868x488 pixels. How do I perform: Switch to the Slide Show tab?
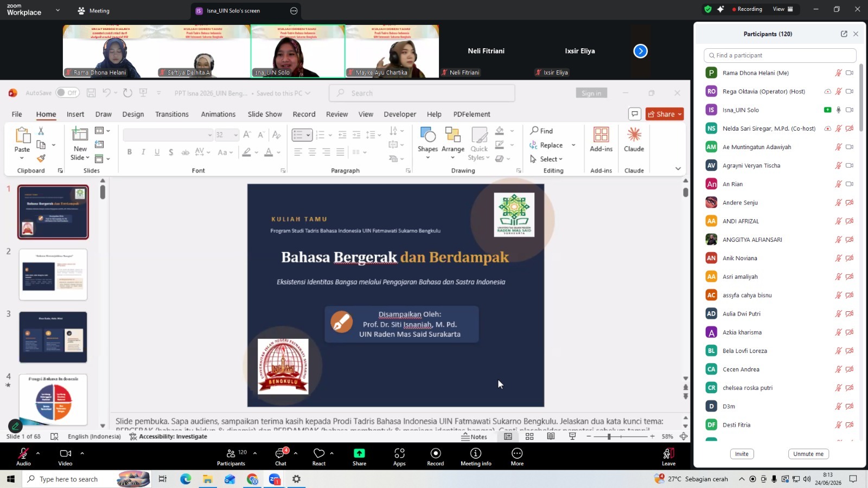(265, 114)
